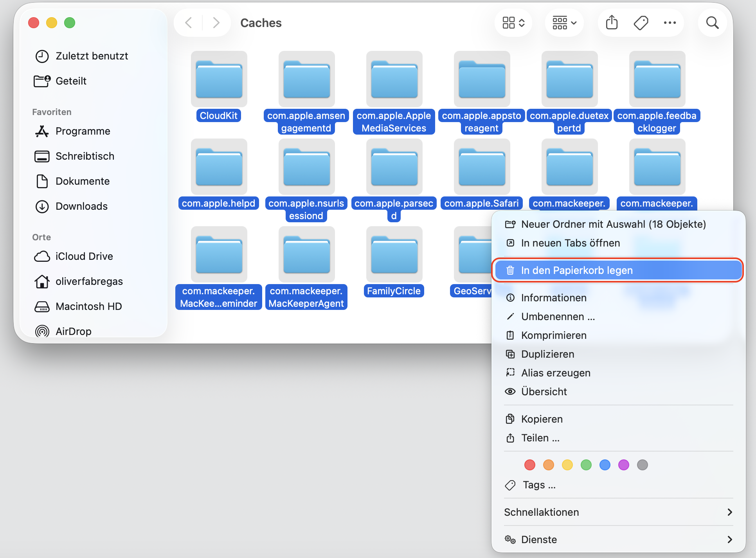Select the com.apple.Safari folder icon
The width and height of the screenshot is (756, 558).
482,167
